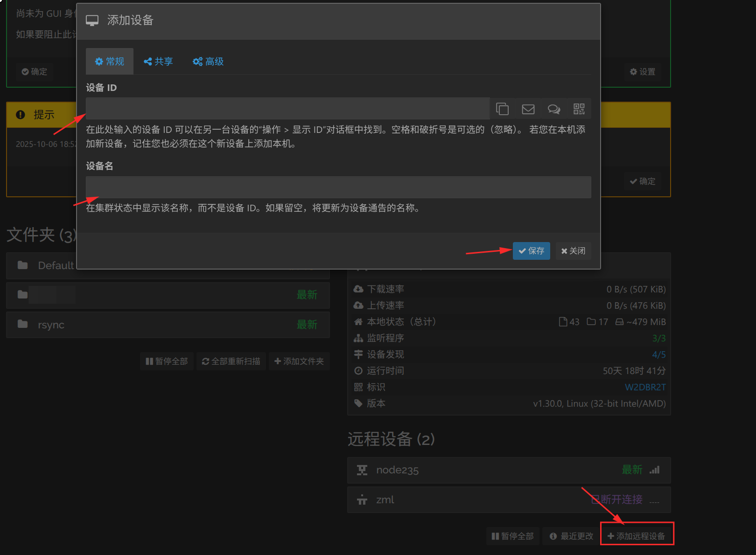Viewport: 756px width, 555px height.
Task: Expand the zml remote device row
Action: [x=509, y=500]
